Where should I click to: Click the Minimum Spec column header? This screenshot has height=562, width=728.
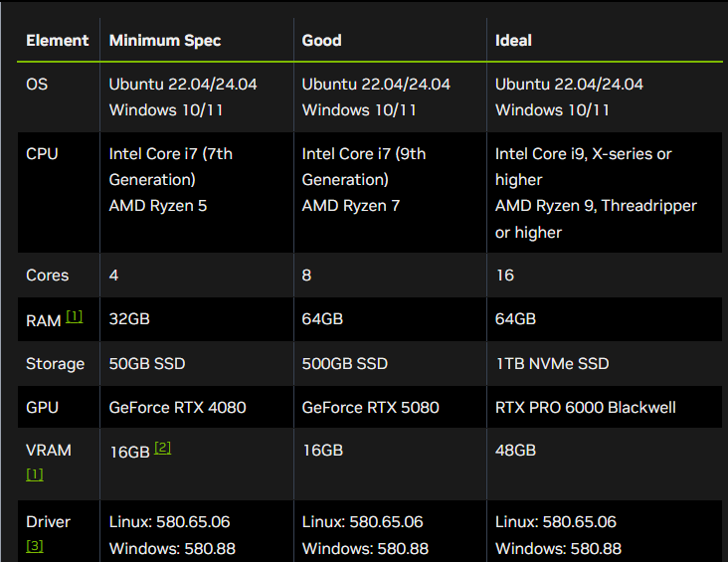click(165, 41)
